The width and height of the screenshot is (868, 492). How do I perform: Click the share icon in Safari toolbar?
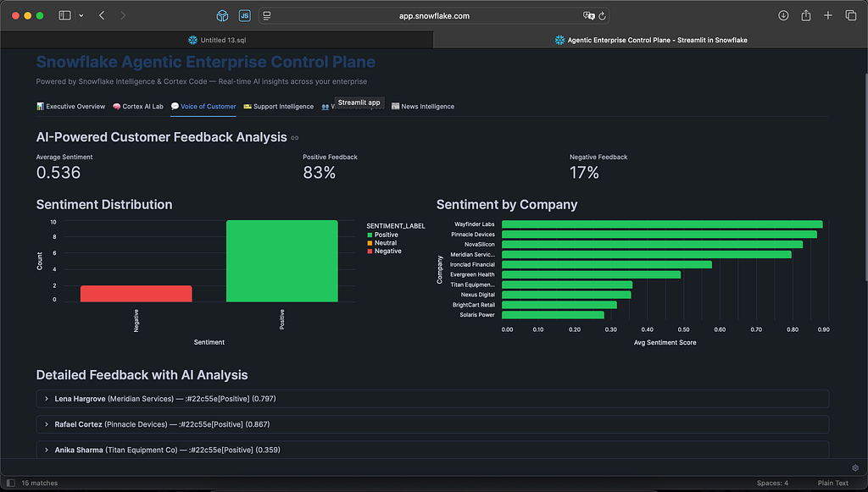(x=806, y=15)
